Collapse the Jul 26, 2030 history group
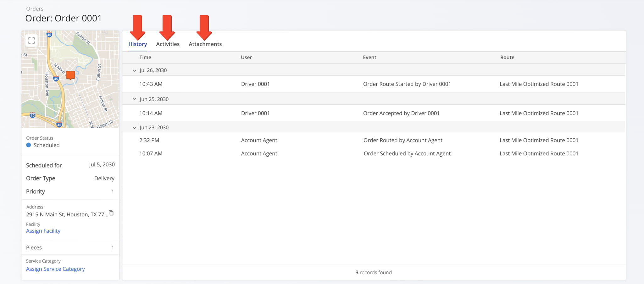The height and width of the screenshot is (284, 644). [135, 70]
